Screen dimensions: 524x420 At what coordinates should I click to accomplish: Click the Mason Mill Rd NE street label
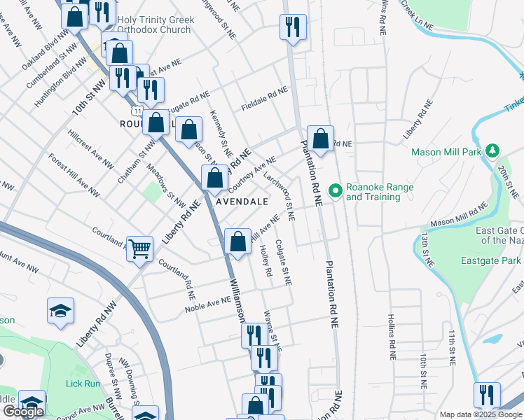pyautogui.click(x=460, y=214)
